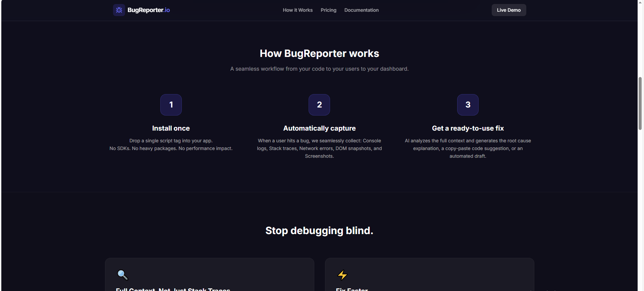The width and height of the screenshot is (644, 291).
Task: Open the Pricing nav link
Action: (x=328, y=10)
